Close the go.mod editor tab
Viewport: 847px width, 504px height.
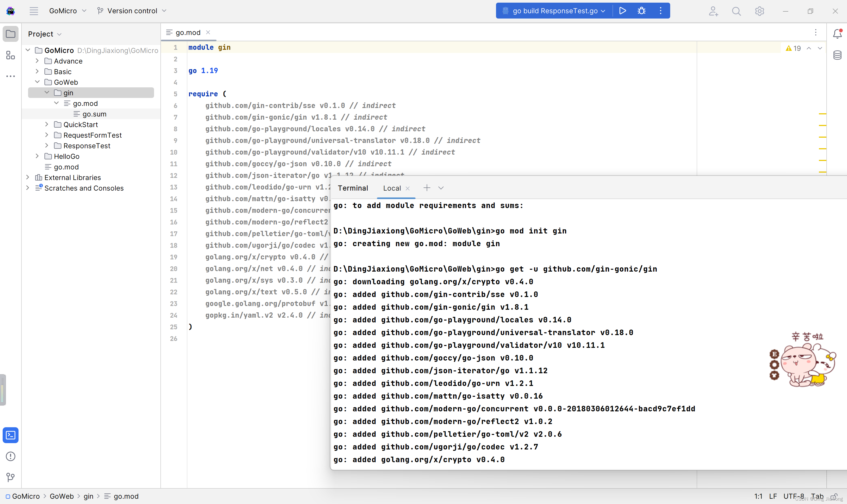click(x=208, y=33)
